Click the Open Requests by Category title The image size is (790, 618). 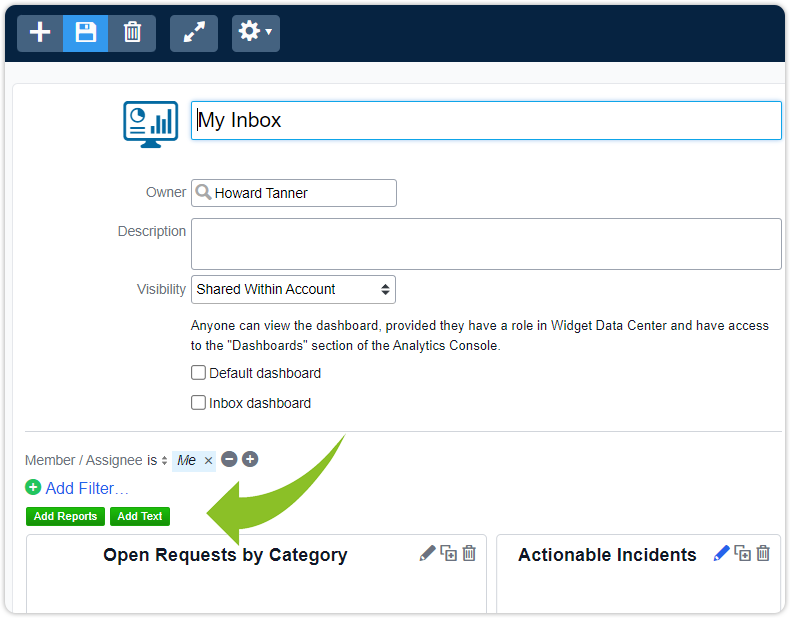pyautogui.click(x=225, y=555)
